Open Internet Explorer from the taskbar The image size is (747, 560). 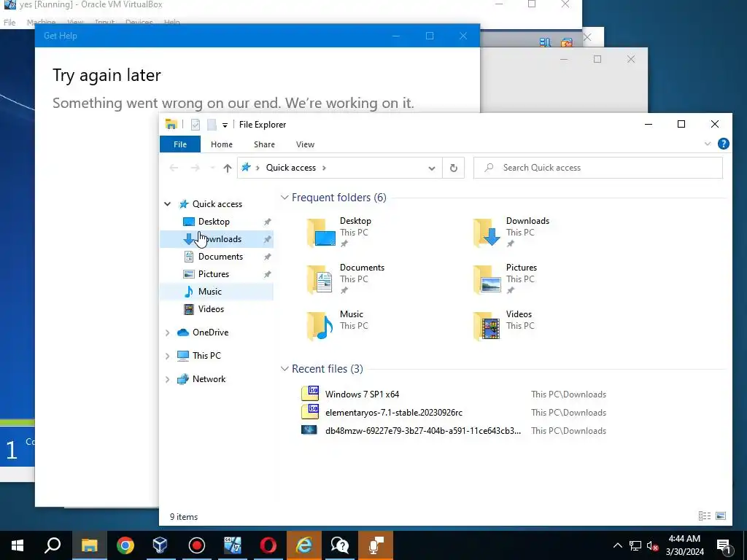click(303, 545)
